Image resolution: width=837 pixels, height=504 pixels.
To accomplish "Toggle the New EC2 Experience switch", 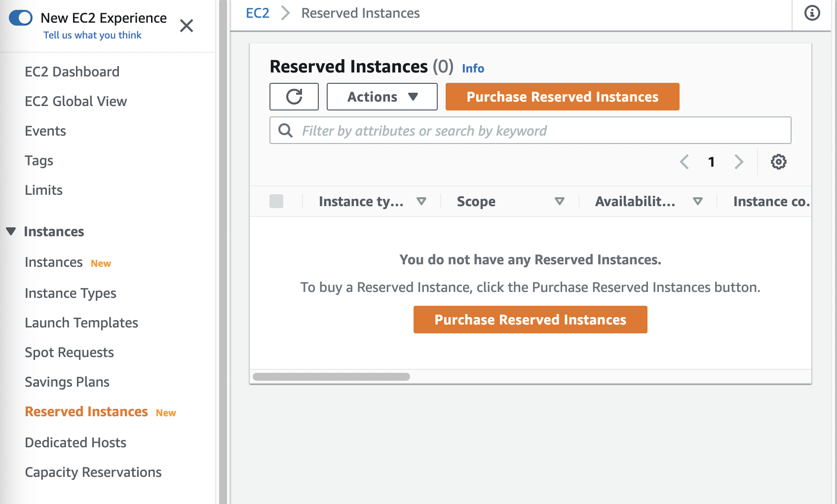I will 21,18.
